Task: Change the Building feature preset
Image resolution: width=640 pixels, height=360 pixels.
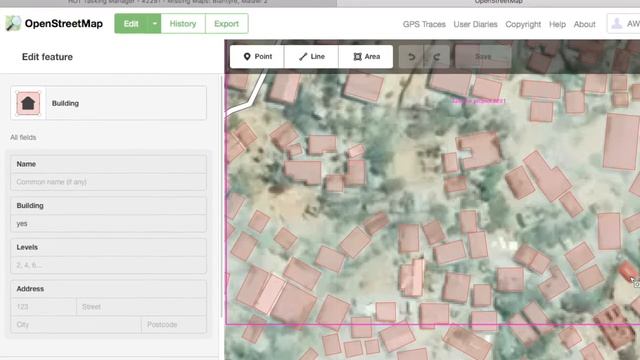Action: coord(126,103)
